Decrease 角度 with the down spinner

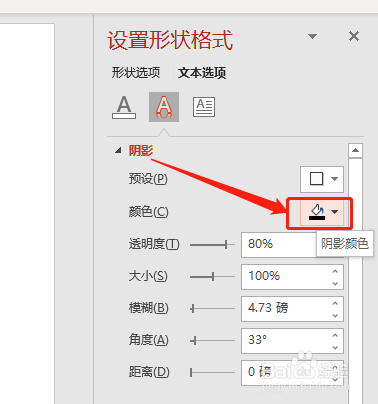point(335,347)
